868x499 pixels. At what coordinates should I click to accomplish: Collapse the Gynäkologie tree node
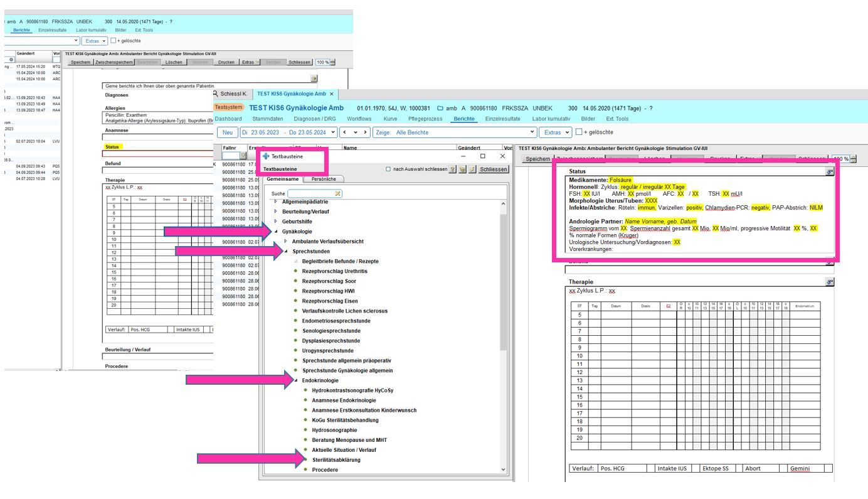tap(275, 232)
